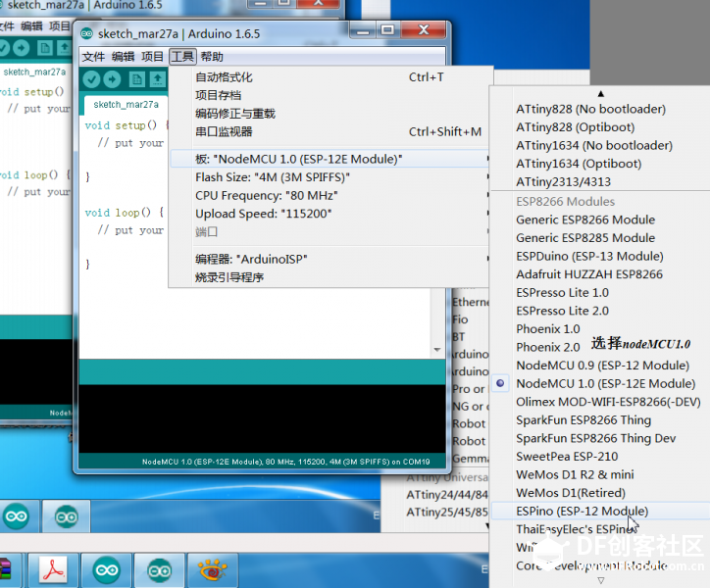This screenshot has height=588, width=710.
Task: Expand the CPU Frequency submenu
Action: point(330,195)
